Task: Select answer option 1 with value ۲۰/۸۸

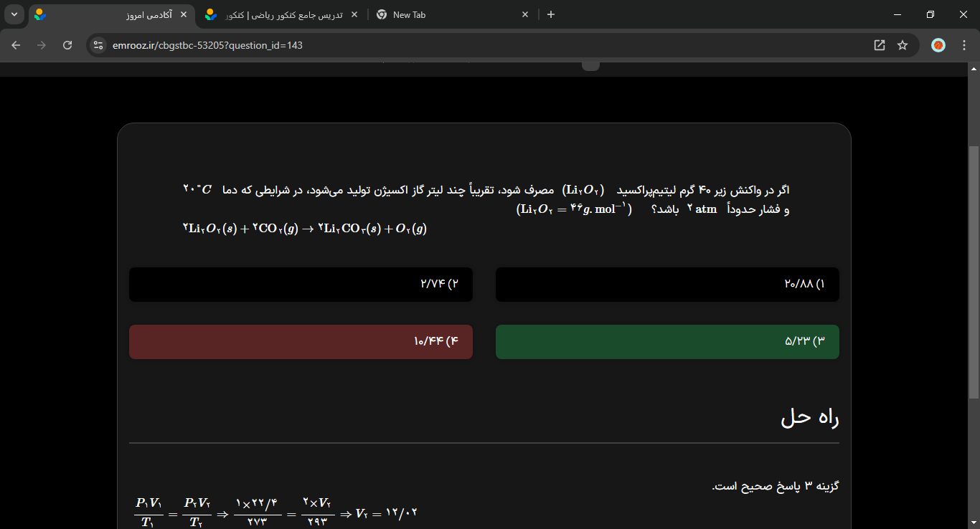Action: click(666, 285)
